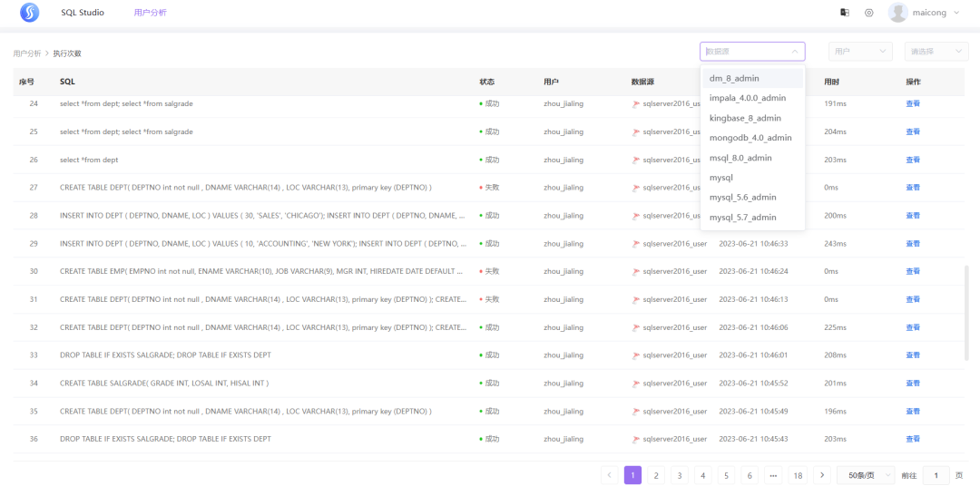Click timestamp 2023-06-21 10:46:33

point(753,244)
